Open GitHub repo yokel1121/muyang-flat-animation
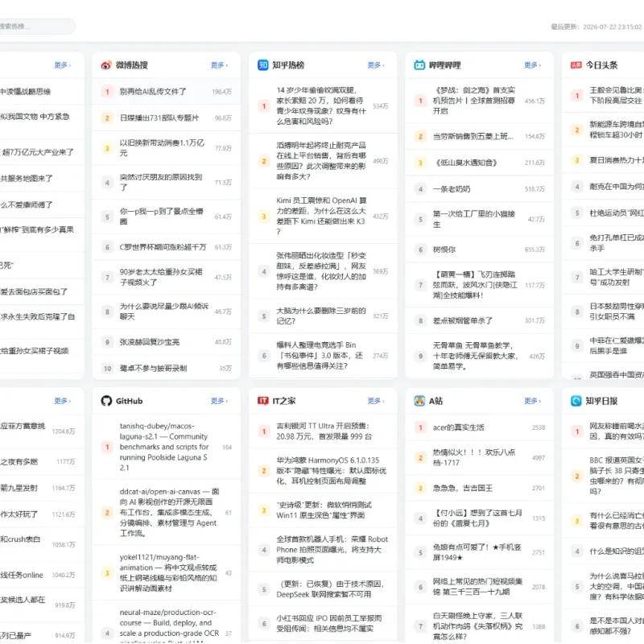Viewport: 644px width, 644px height. click(x=167, y=573)
